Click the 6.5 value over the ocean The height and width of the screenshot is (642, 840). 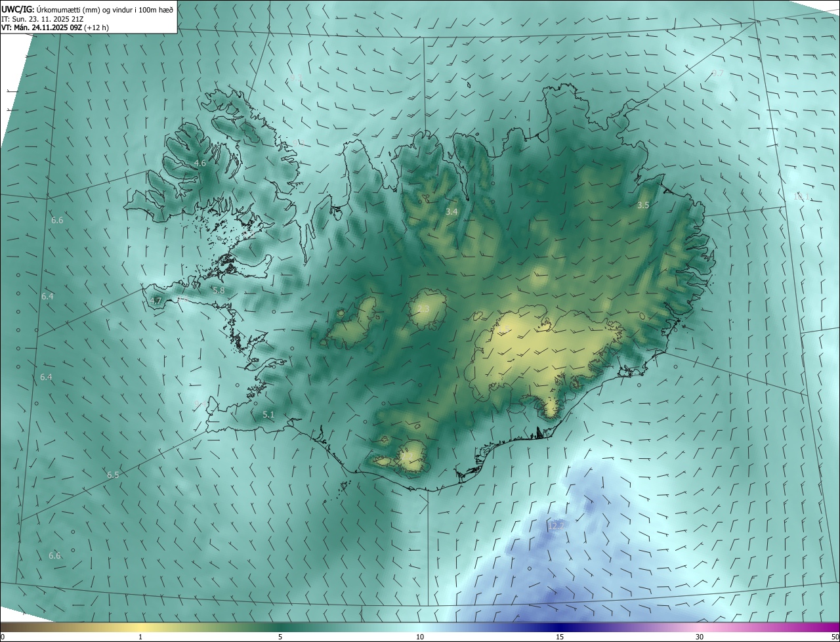click(x=113, y=475)
